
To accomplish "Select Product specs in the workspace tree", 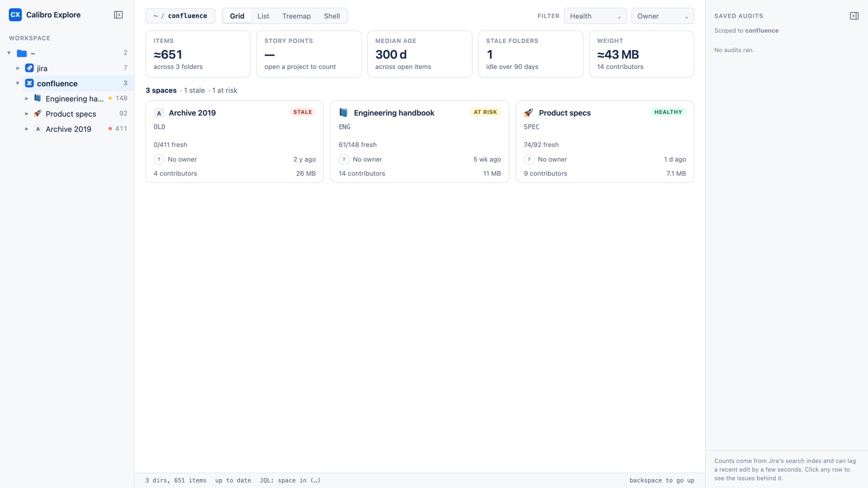I will (x=67, y=114).
